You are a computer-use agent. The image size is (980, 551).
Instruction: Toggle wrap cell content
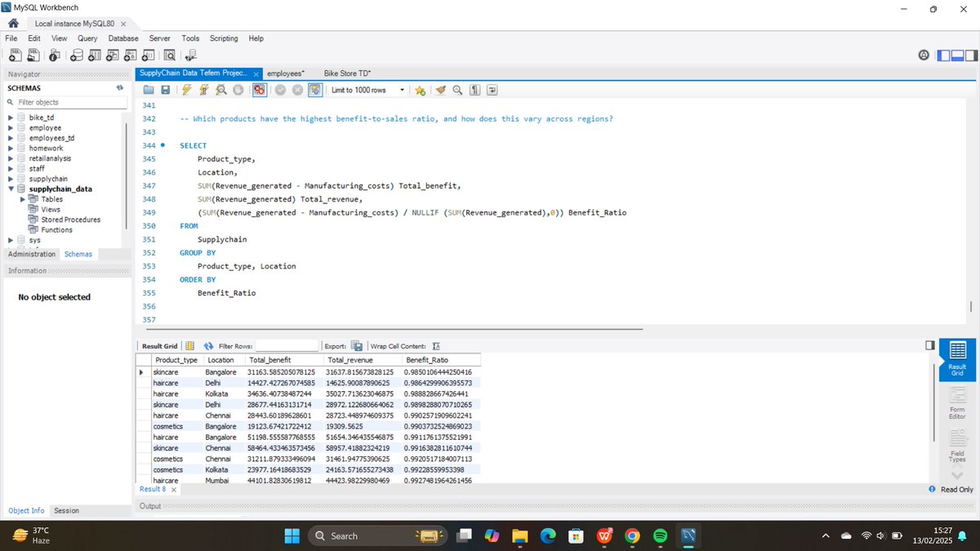(x=436, y=346)
